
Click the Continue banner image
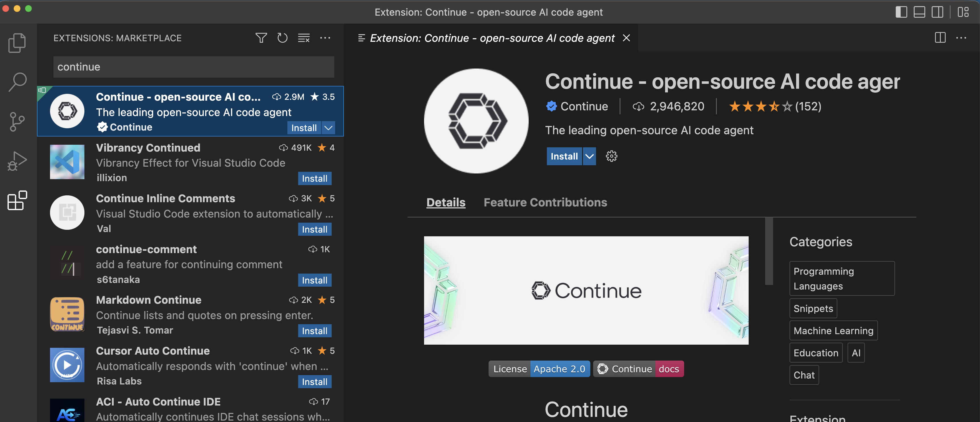[x=586, y=290]
